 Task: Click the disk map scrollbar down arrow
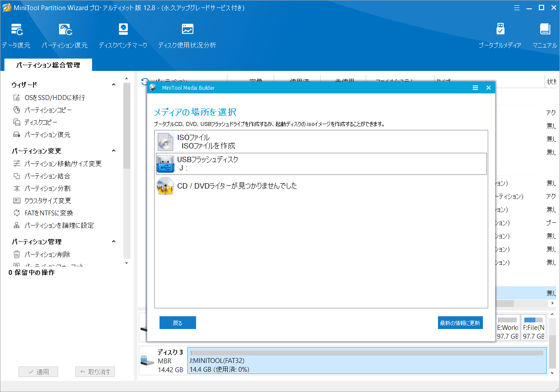[x=553, y=373]
